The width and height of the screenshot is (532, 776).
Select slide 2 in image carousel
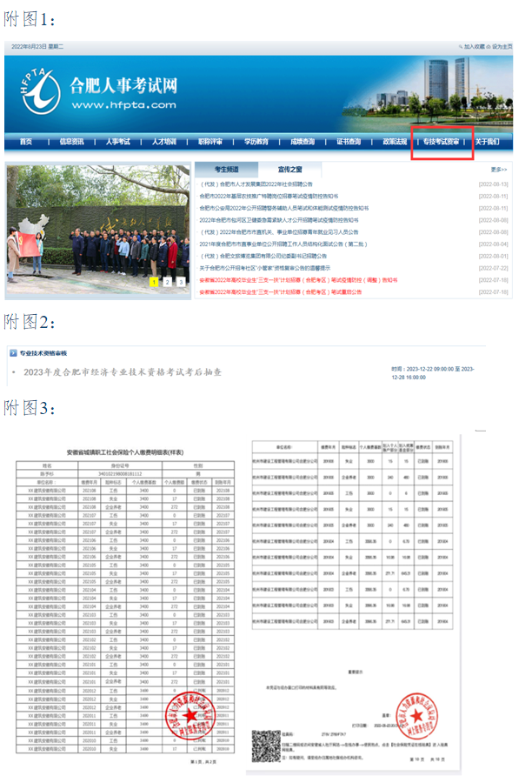tap(167, 282)
